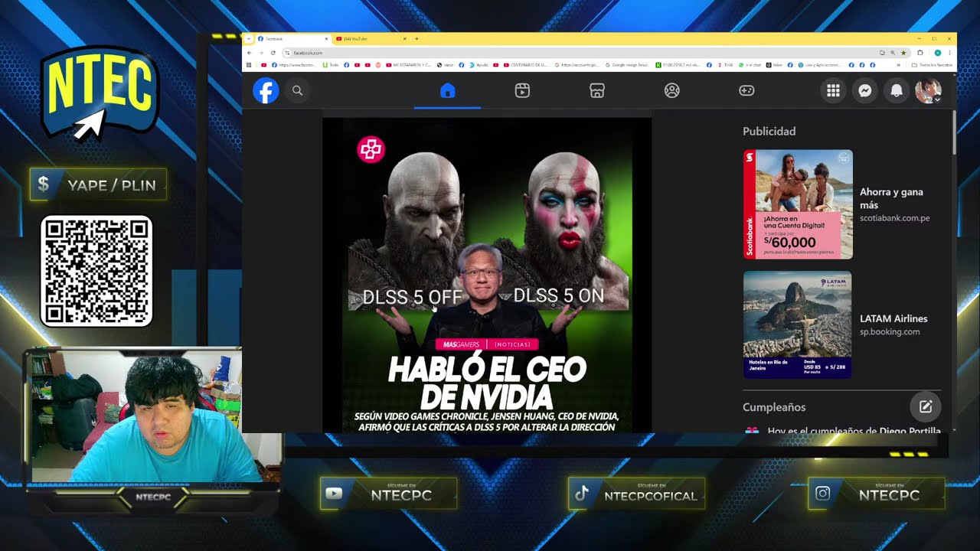Click the Instagram NTECPC overlay banner
980x551 pixels.
pos(877,494)
